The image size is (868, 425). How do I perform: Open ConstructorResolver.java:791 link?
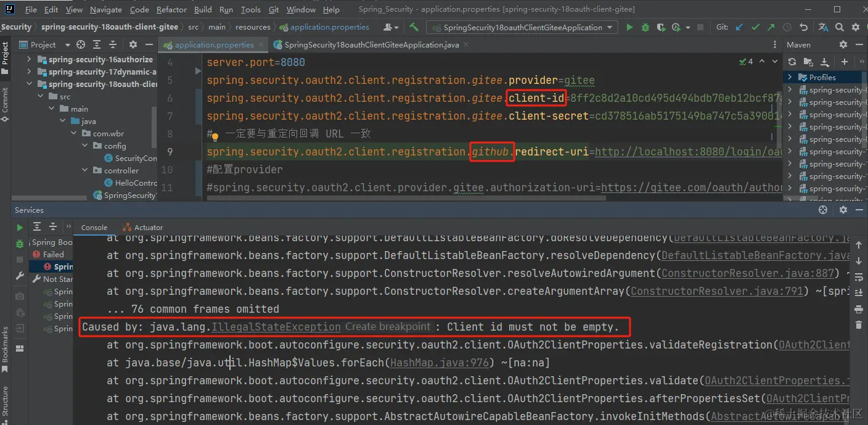(717, 291)
